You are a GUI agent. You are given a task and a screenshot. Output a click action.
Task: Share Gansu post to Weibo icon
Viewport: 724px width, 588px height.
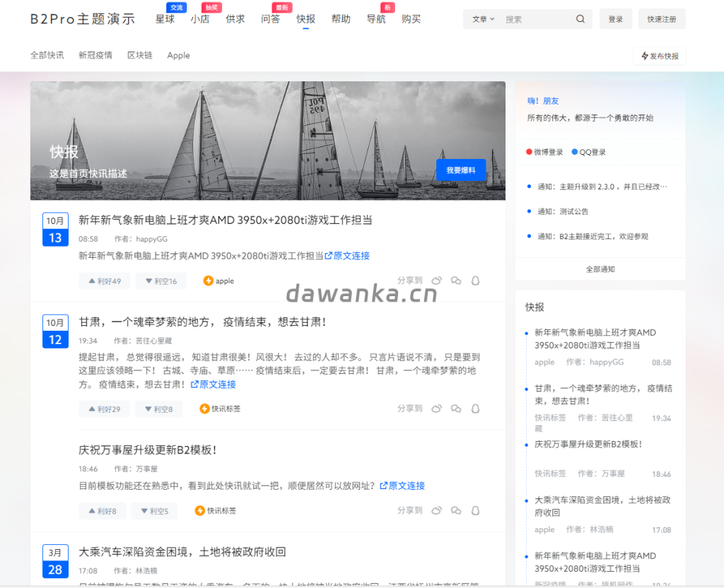[437, 408]
